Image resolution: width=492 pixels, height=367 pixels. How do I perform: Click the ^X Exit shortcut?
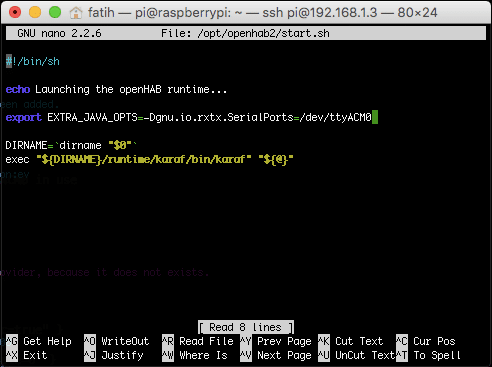(27, 355)
